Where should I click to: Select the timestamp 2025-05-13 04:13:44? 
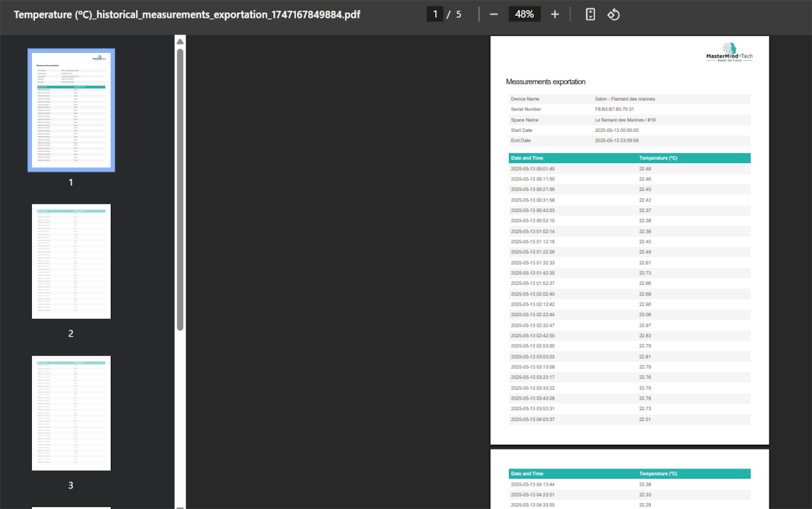point(533,484)
